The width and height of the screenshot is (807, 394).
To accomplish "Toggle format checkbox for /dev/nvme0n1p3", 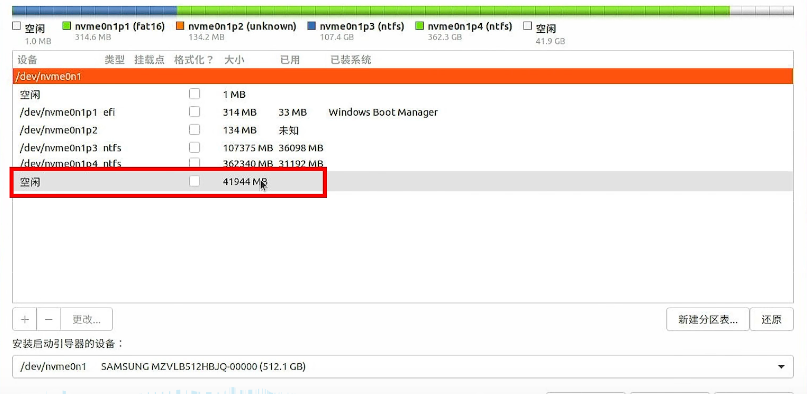I will tap(194, 148).
